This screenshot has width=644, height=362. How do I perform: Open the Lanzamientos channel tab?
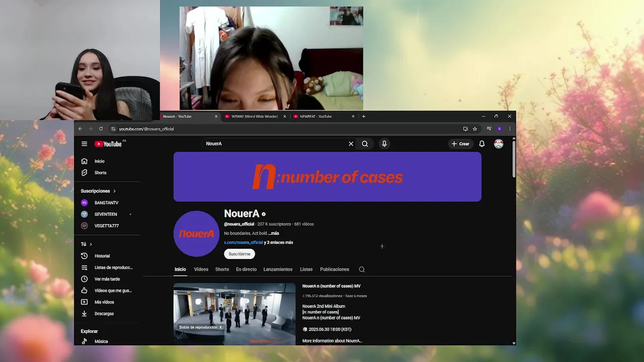coord(278,269)
